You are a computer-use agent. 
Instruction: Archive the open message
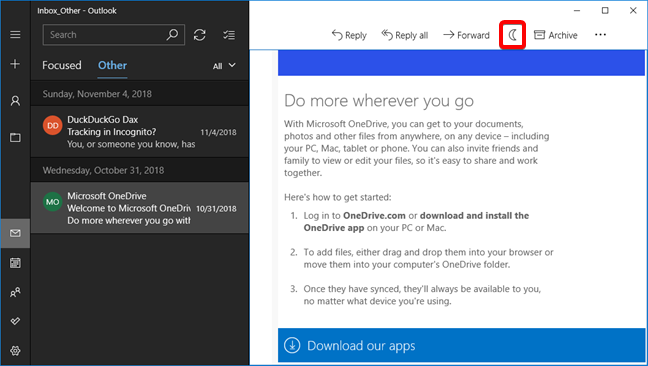[x=555, y=35]
